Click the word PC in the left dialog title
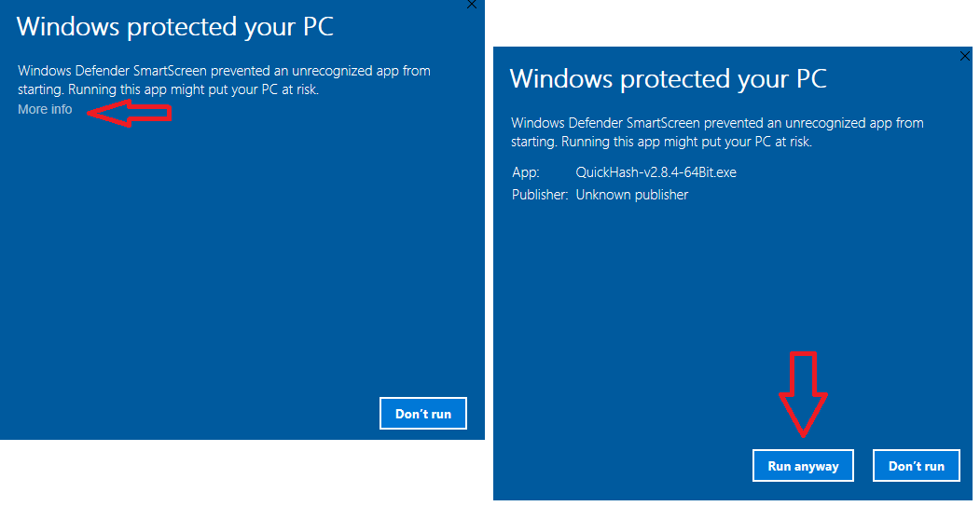 tap(315, 26)
